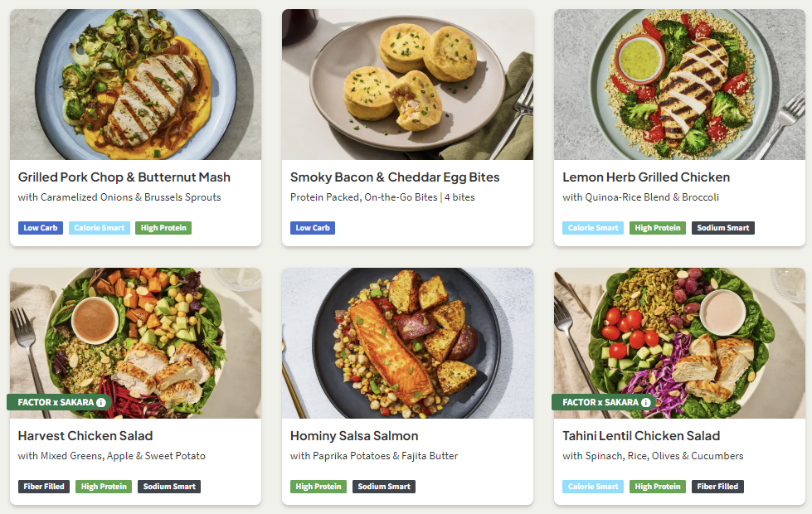Viewport: 812px width, 514px height.
Task: Open Lemon Herb Grilled Chicken title link
Action: 646,177
